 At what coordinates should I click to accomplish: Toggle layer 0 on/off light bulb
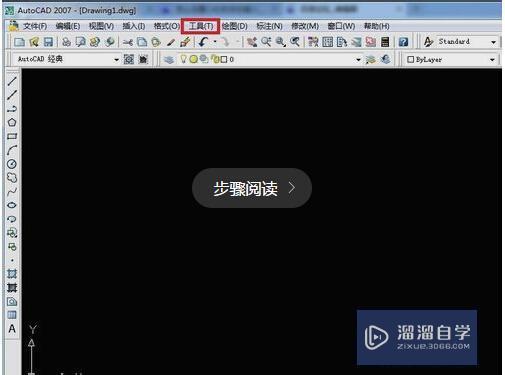coord(183,59)
